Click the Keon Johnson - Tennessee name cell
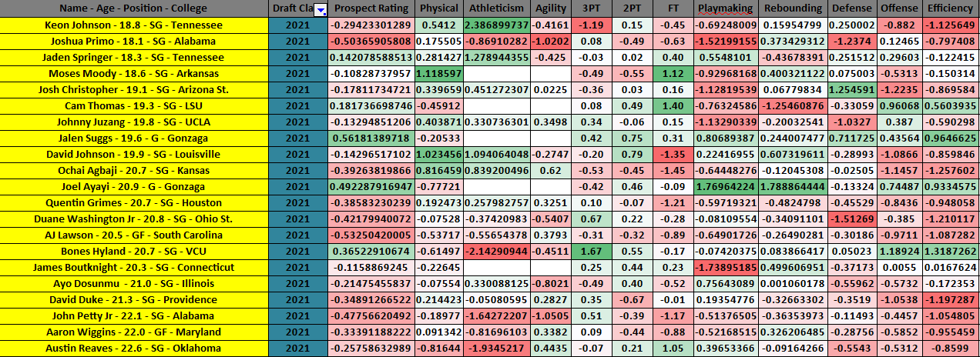The height and width of the screenshot is (357, 980). 136,25
